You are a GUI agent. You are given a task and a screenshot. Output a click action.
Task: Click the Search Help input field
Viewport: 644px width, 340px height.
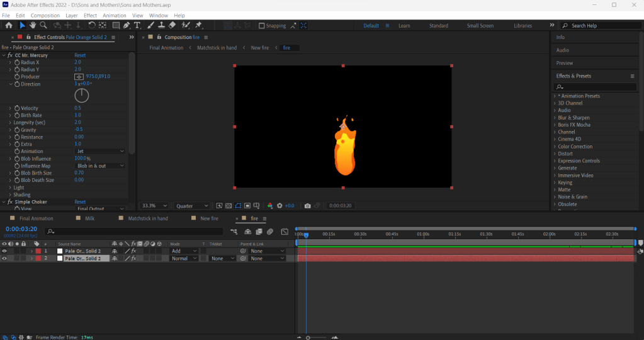pyautogui.click(x=598, y=26)
